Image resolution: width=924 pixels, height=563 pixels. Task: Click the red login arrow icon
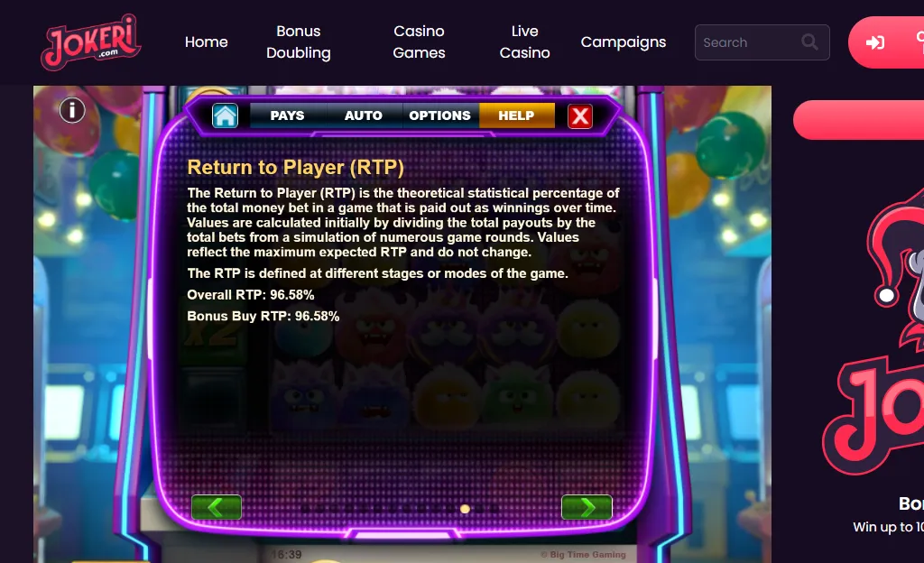tap(875, 42)
